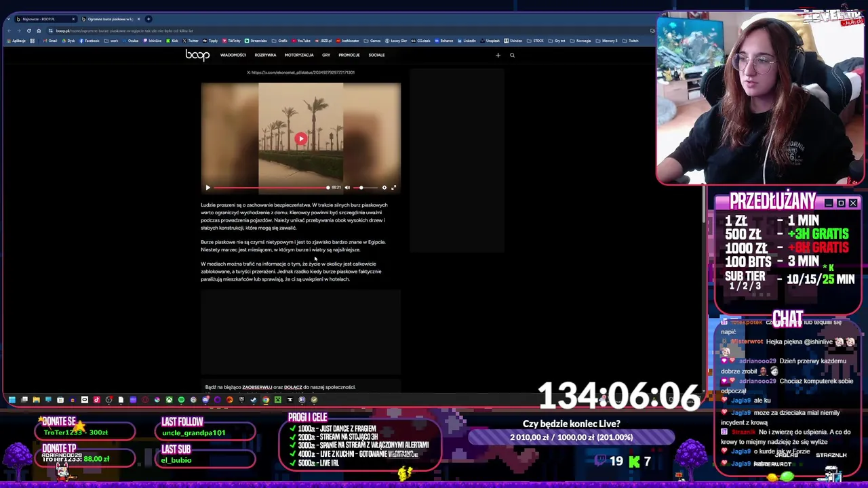Open video player settings gear

(384, 188)
